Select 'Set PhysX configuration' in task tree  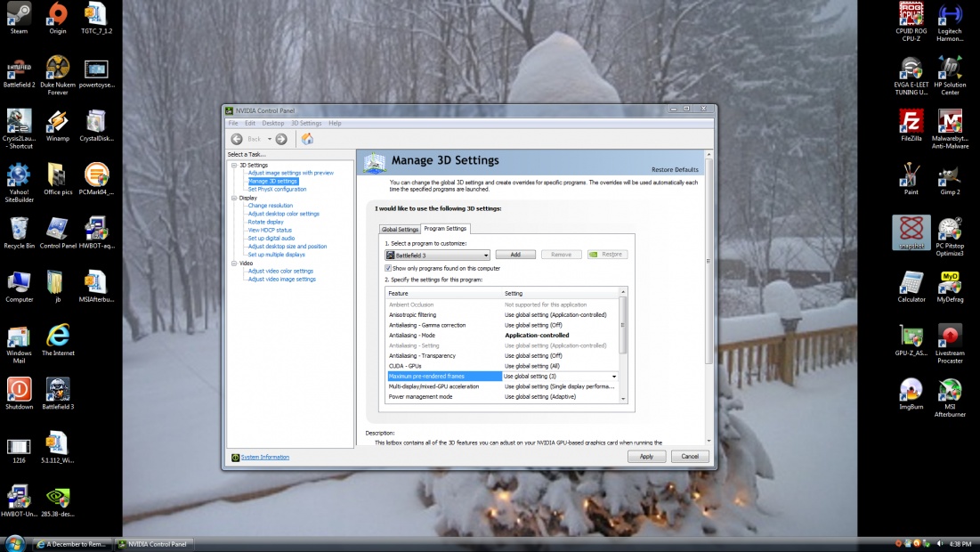tap(277, 189)
